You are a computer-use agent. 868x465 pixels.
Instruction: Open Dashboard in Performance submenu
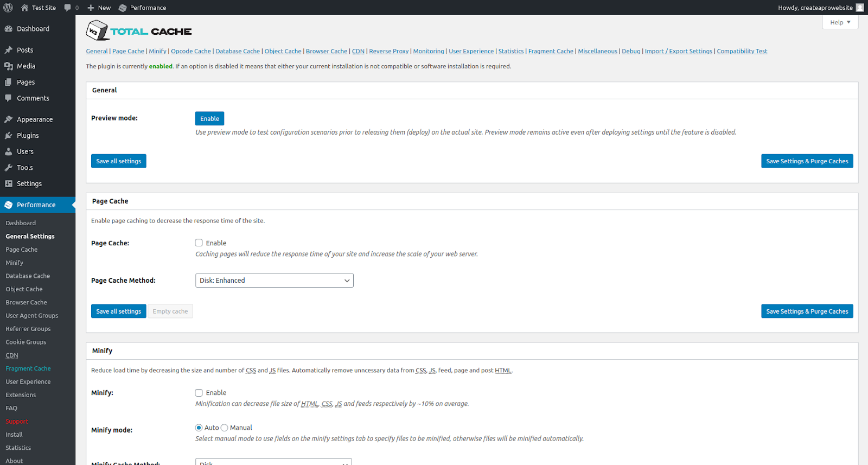pos(21,223)
